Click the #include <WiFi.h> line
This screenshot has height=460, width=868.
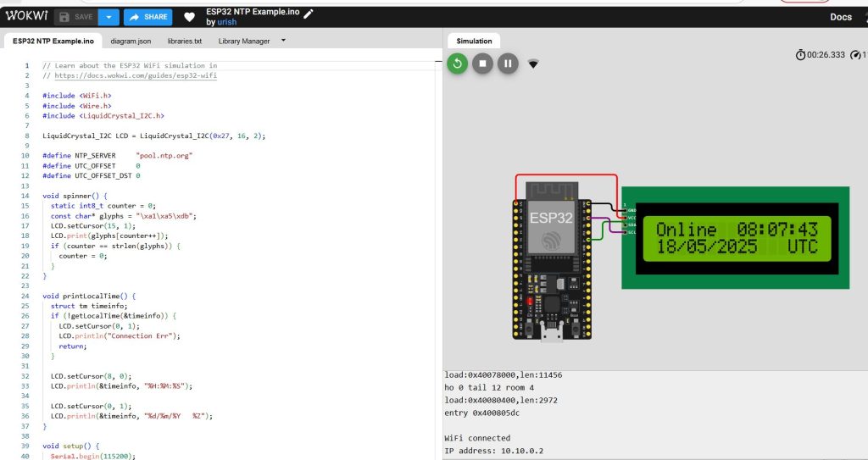pos(77,96)
